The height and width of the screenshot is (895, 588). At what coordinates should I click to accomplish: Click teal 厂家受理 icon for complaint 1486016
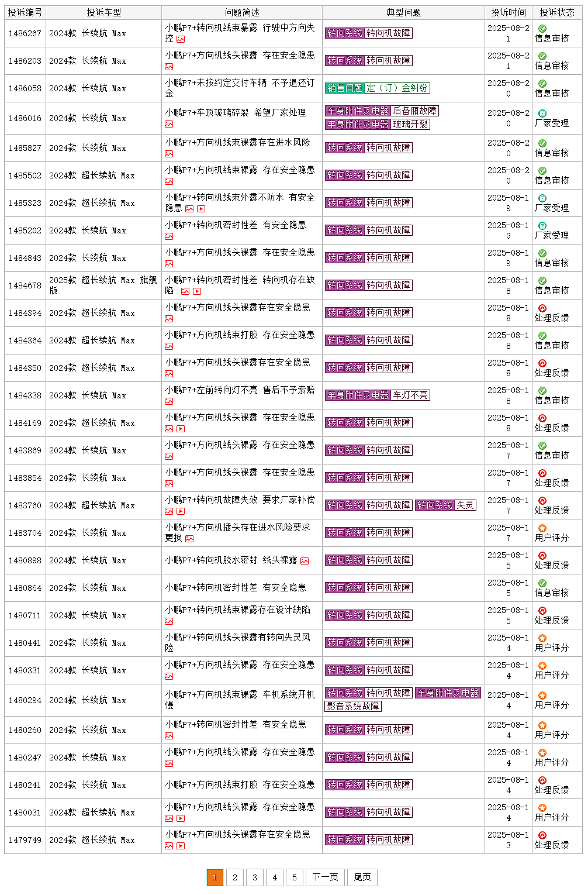pos(542,113)
